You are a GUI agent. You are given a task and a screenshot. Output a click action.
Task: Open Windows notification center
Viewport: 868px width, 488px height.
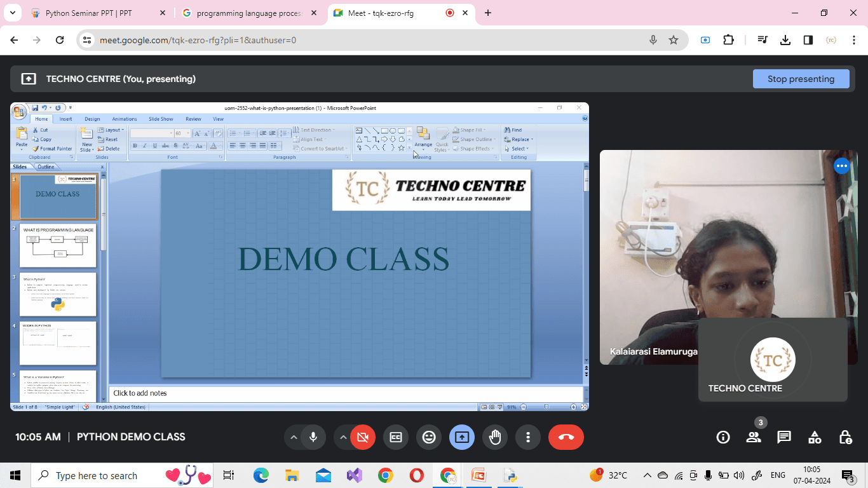pos(848,475)
